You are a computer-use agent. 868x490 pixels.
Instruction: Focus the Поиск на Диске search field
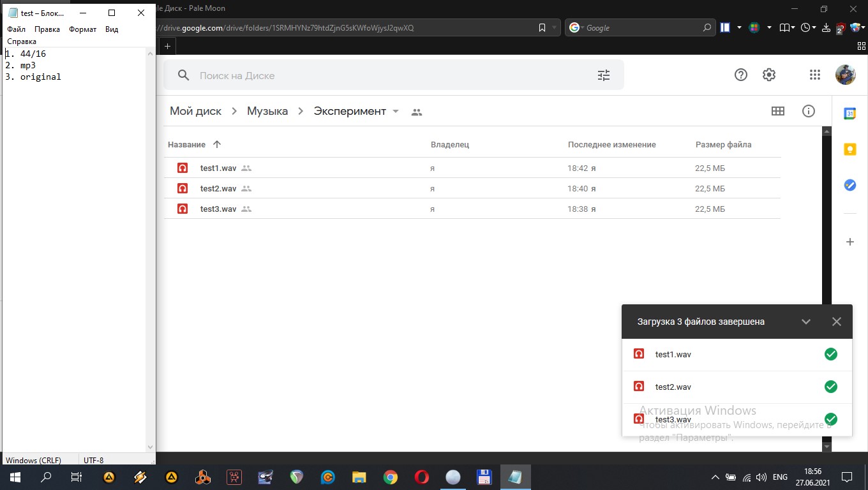394,75
